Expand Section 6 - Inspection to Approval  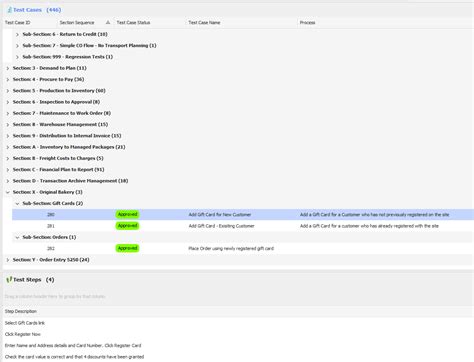point(8,102)
